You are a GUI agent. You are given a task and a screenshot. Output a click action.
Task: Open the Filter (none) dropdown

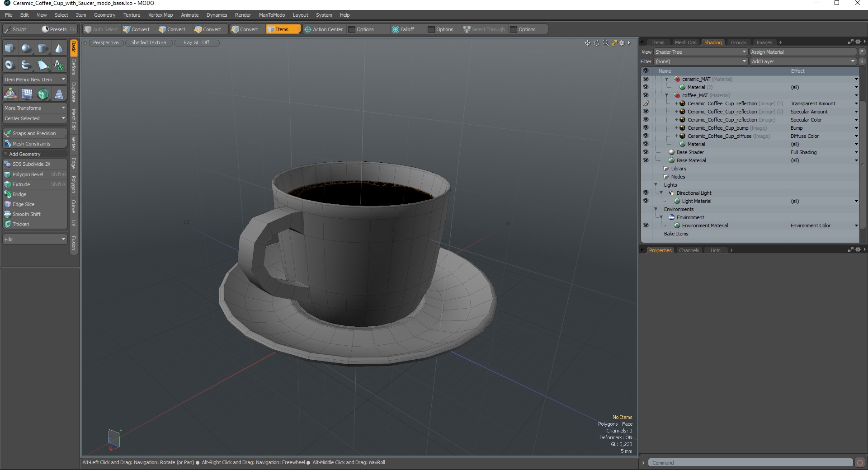701,61
